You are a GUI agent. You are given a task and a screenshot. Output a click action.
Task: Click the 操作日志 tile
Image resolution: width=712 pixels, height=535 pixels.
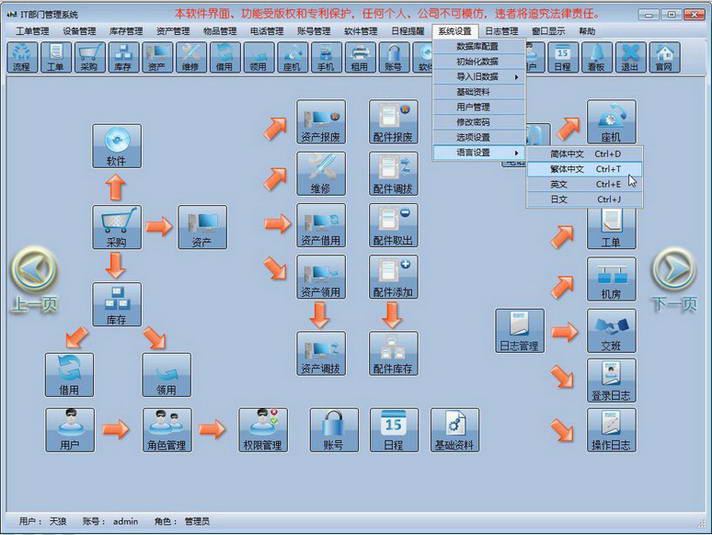coord(611,430)
